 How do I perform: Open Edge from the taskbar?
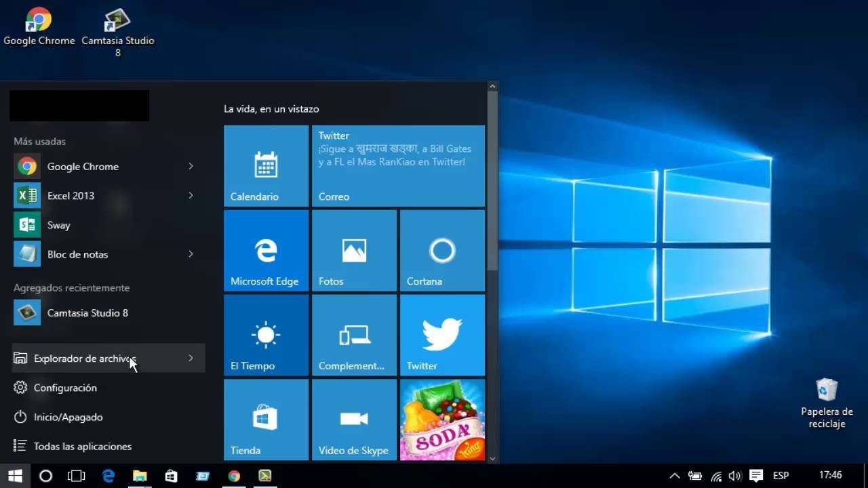(x=108, y=476)
